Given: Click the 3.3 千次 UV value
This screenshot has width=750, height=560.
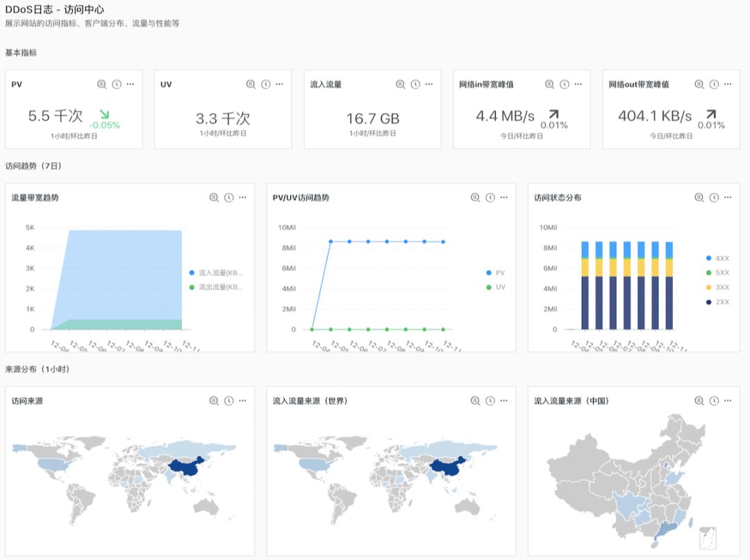Looking at the screenshot, I should click(x=223, y=119).
